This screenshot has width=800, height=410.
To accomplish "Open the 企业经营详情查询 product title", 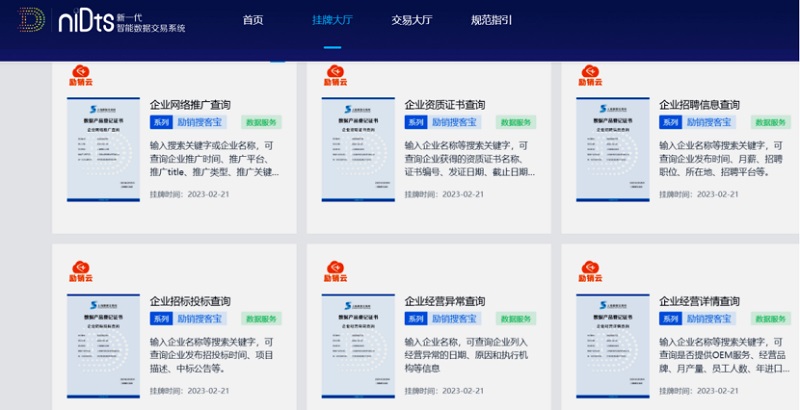I will tap(700, 300).
